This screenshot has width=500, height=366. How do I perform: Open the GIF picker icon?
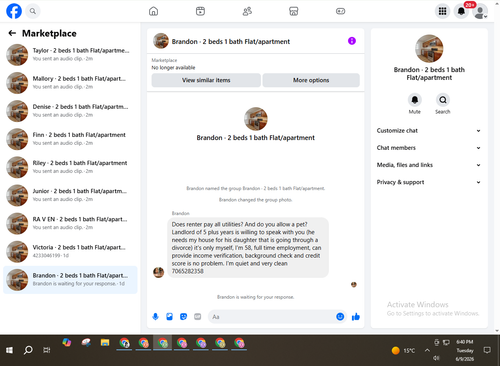coord(198,317)
